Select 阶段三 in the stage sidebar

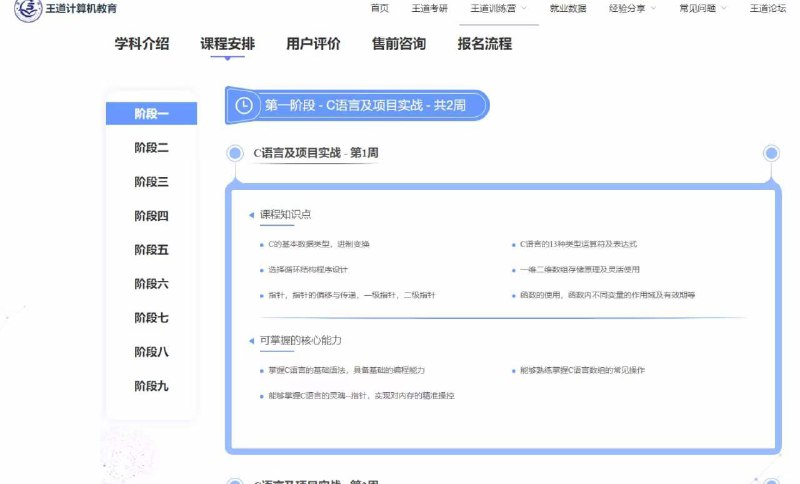(x=152, y=182)
